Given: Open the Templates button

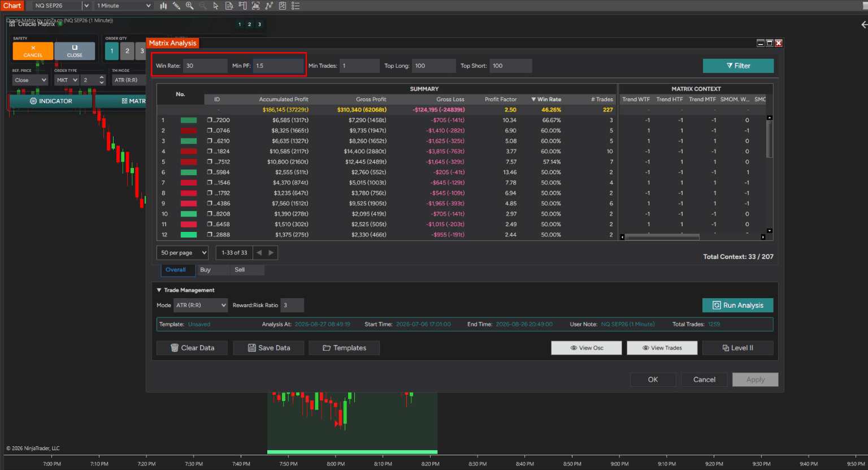Looking at the screenshot, I should click(344, 348).
